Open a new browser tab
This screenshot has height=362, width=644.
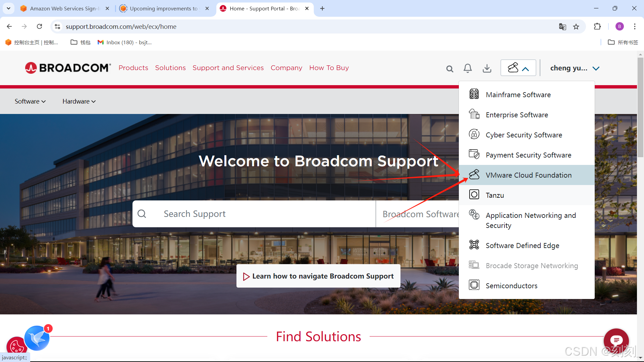coord(322,8)
